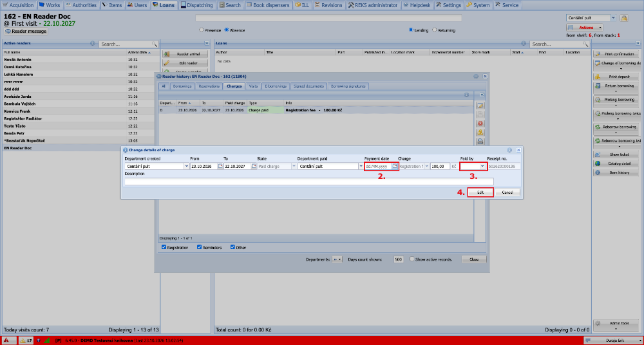The height and width of the screenshot is (345, 644).
Task: Toggle the Registration checkbox
Action: pos(164,247)
